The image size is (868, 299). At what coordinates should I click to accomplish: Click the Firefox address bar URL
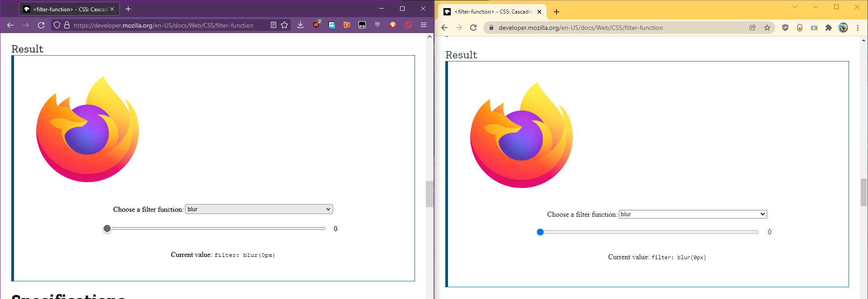click(x=163, y=25)
